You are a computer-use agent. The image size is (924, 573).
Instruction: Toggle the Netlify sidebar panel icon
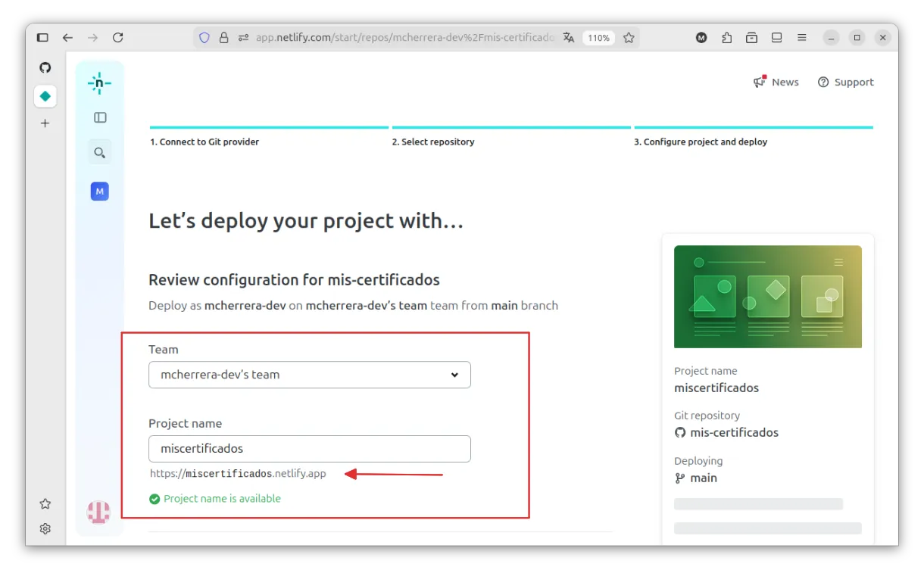click(100, 117)
